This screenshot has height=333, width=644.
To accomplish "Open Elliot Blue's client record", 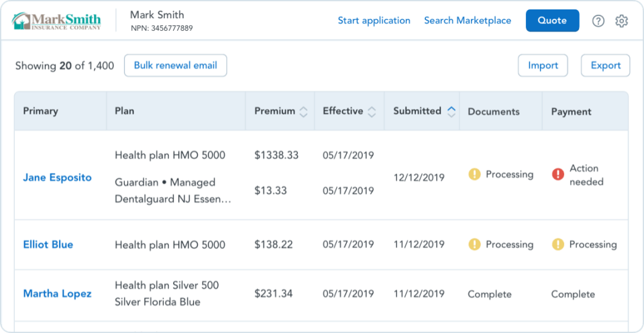I will [x=48, y=245].
